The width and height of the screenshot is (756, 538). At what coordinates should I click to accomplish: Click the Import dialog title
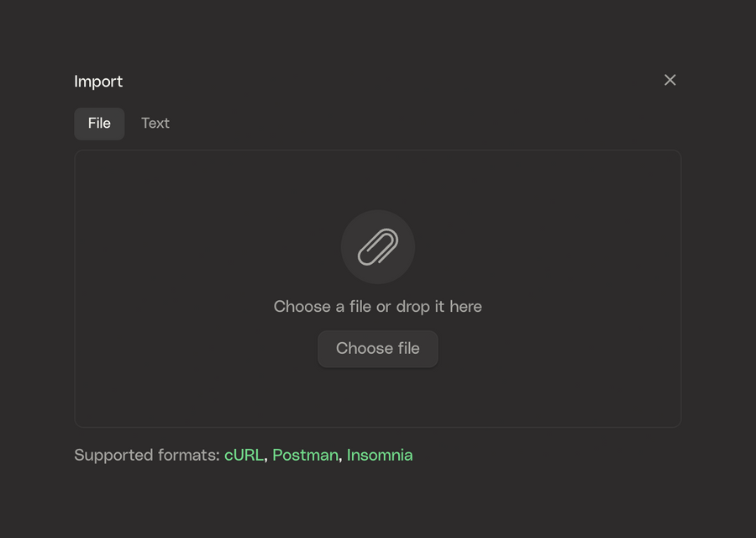(98, 81)
